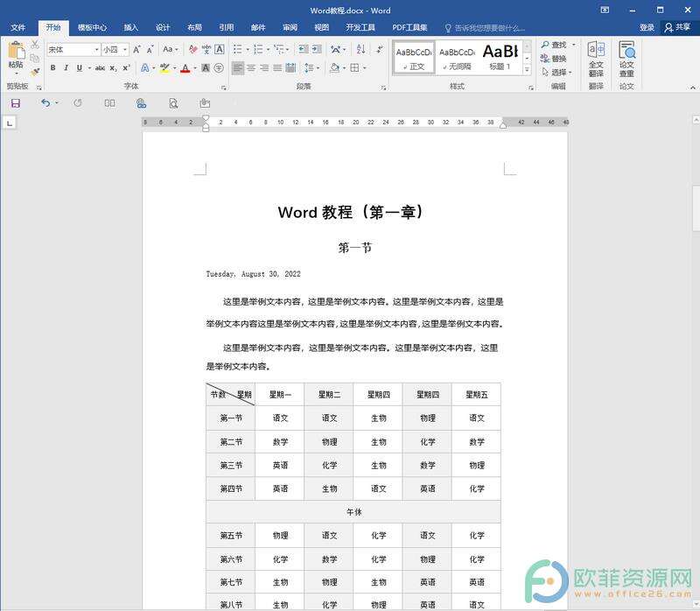Select Justify paragraph alignment

pos(277,68)
